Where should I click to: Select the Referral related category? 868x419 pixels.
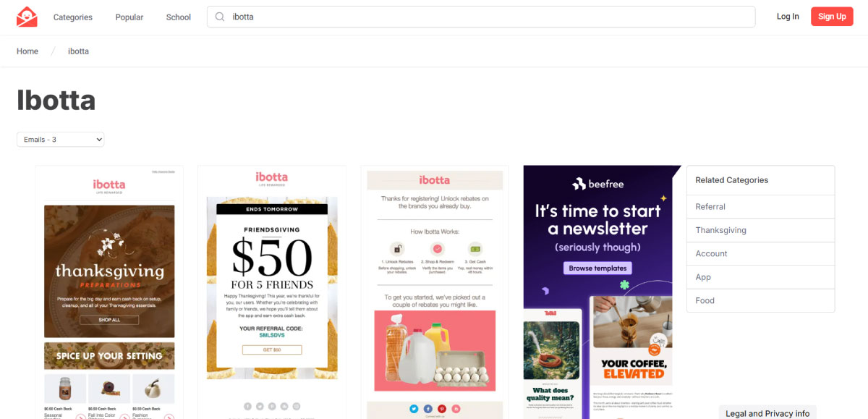point(761,207)
